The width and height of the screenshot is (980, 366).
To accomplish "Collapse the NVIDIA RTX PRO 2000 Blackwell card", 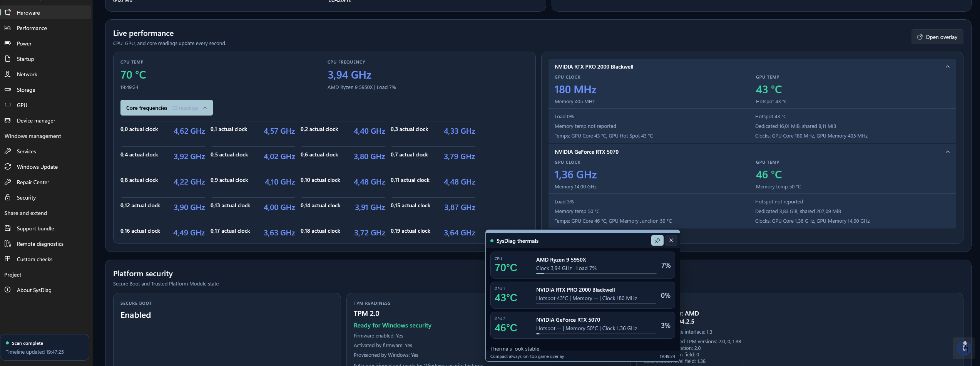I will point(948,67).
